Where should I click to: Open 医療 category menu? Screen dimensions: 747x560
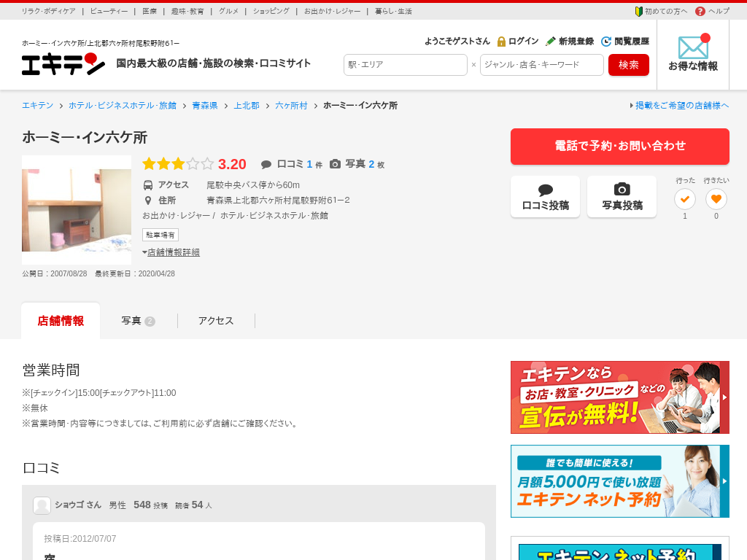coord(150,12)
